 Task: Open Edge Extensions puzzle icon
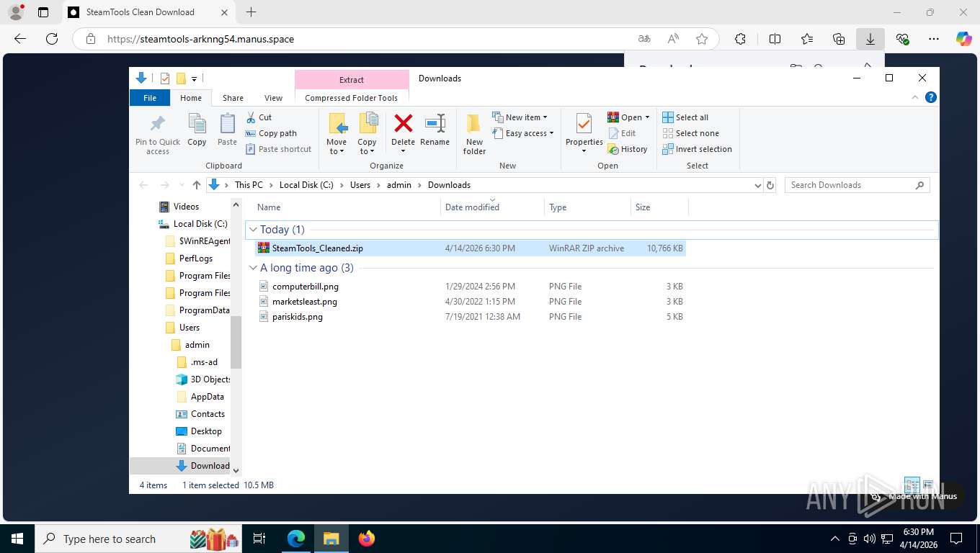tap(740, 39)
